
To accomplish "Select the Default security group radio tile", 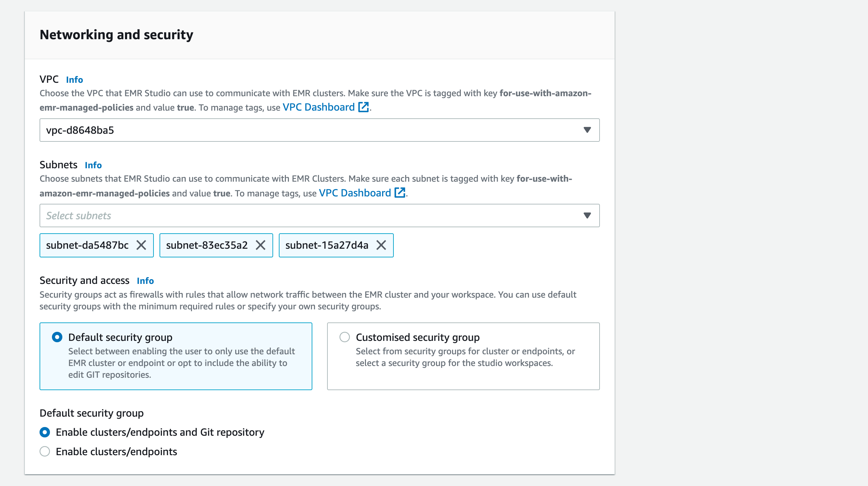I will 57,337.
